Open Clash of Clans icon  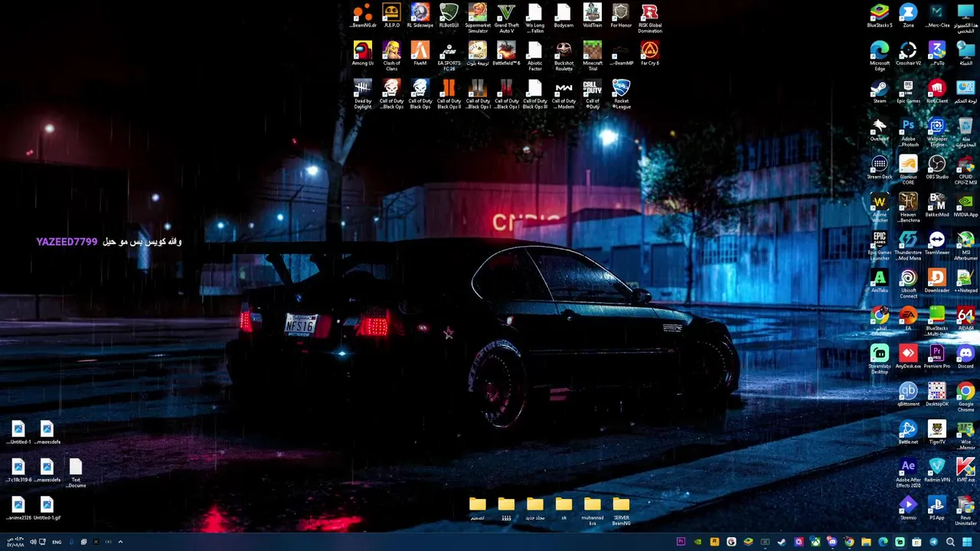391,56
